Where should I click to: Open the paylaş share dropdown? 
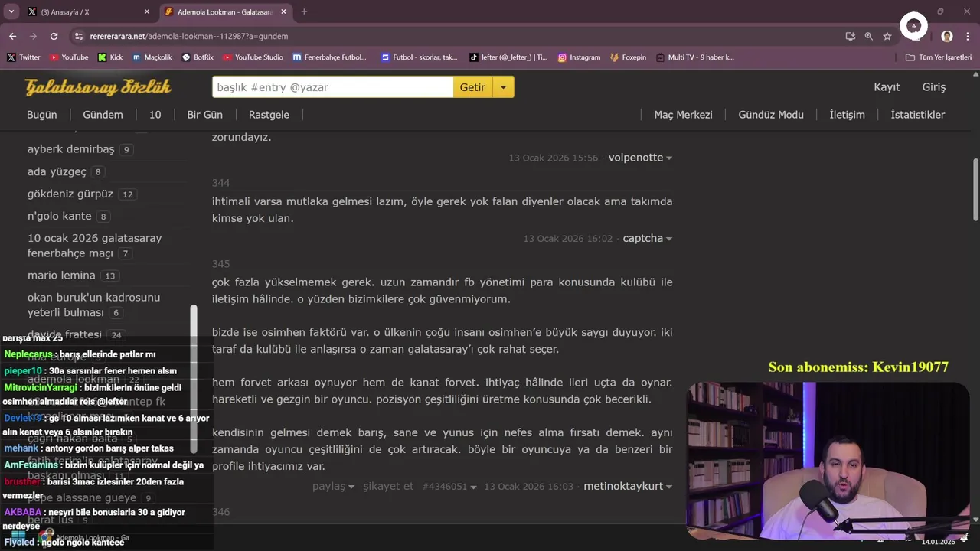tap(333, 487)
